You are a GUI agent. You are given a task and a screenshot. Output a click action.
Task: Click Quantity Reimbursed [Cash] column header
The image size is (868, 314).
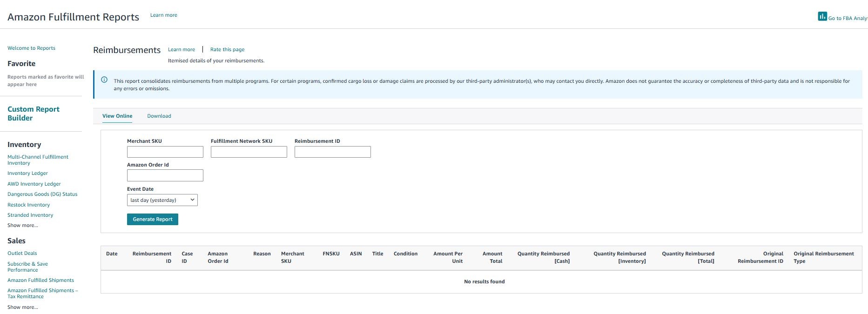pos(544,257)
